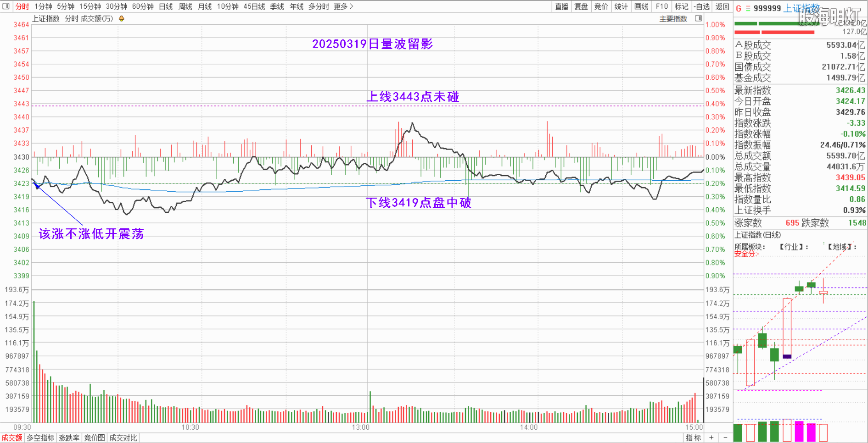The height and width of the screenshot is (443, 868).
Task: Open the green list icon beside 999999
Action: coord(748,8)
